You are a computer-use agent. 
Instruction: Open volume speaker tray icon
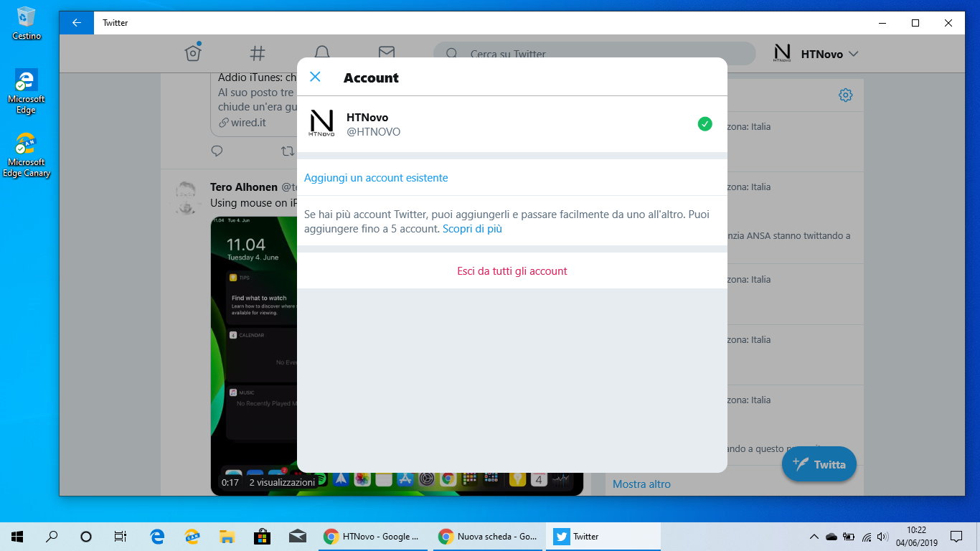pyautogui.click(x=882, y=536)
